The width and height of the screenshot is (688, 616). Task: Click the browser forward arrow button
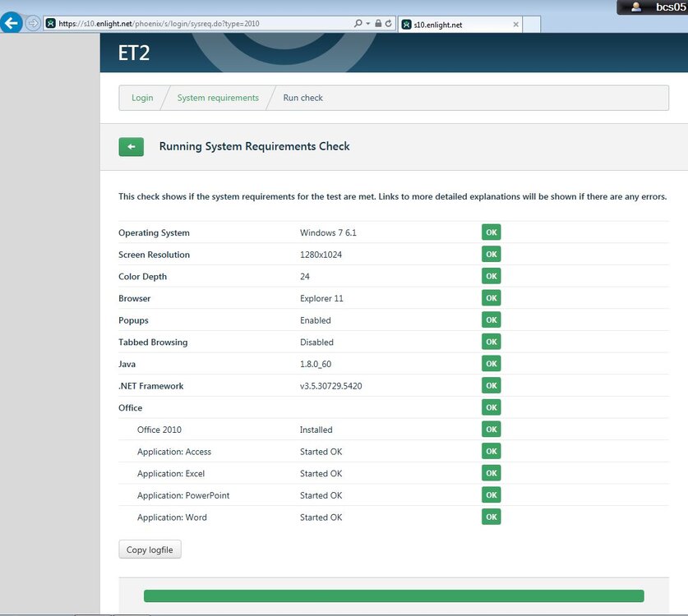pos(33,23)
